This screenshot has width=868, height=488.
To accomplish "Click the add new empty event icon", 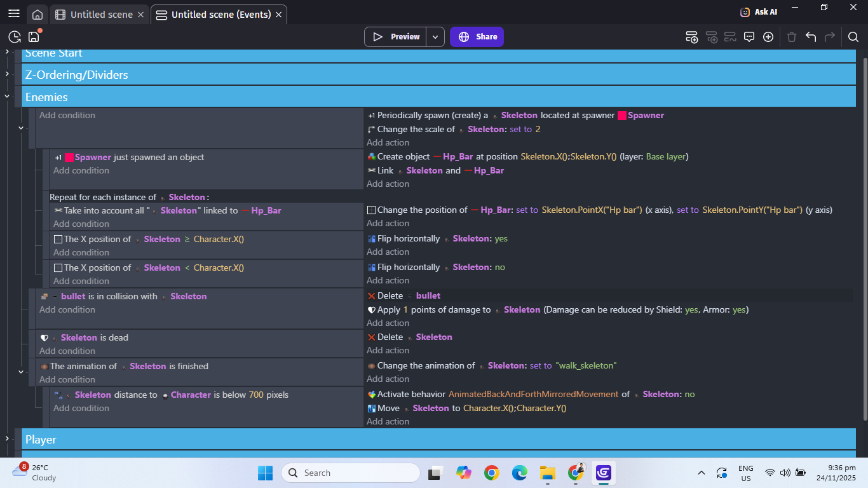I will [x=692, y=37].
